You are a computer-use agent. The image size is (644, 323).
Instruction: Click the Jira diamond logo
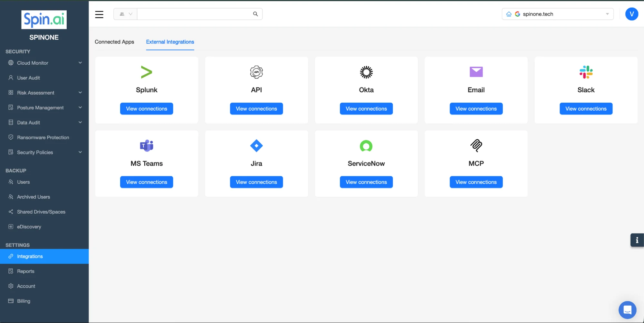coord(256,146)
